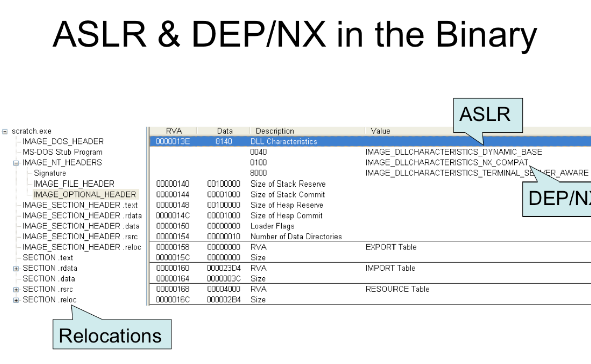
Task: Select the Signature tree item
Action: pos(50,173)
